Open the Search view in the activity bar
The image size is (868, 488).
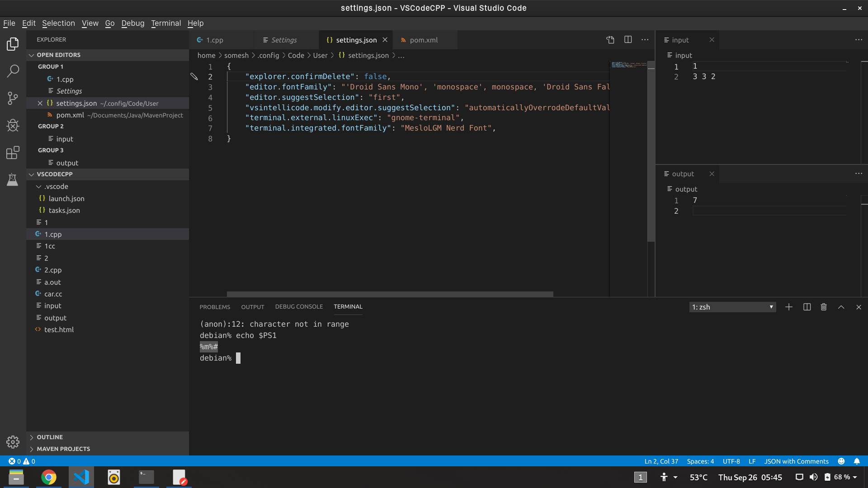point(13,71)
